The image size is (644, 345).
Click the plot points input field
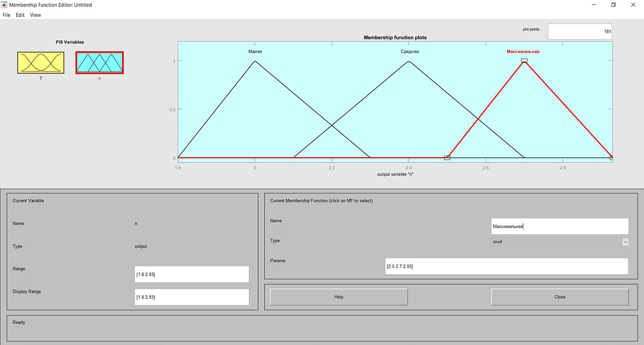coord(580,32)
